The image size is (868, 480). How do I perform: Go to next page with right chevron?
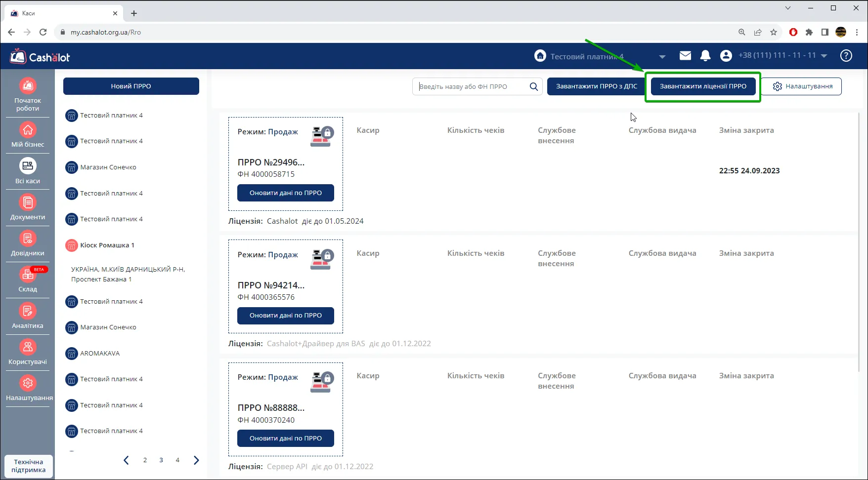[196, 460]
